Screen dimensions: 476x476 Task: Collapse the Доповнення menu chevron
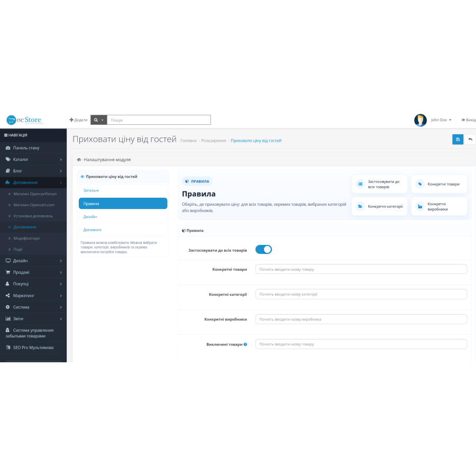[61, 182]
